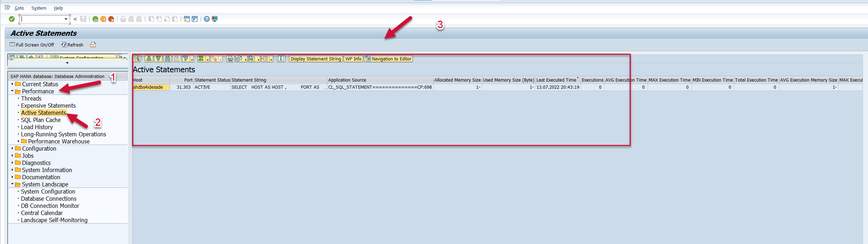This screenshot has height=244, width=868.
Task: Toggle Full Screen On/Off
Action: [32, 45]
